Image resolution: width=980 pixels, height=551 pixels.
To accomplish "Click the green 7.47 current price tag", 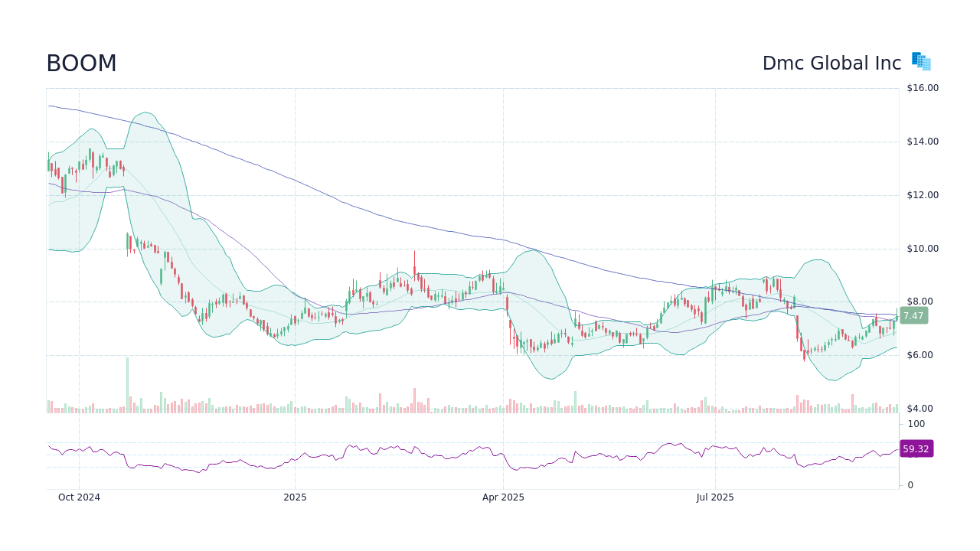I will pos(913,315).
